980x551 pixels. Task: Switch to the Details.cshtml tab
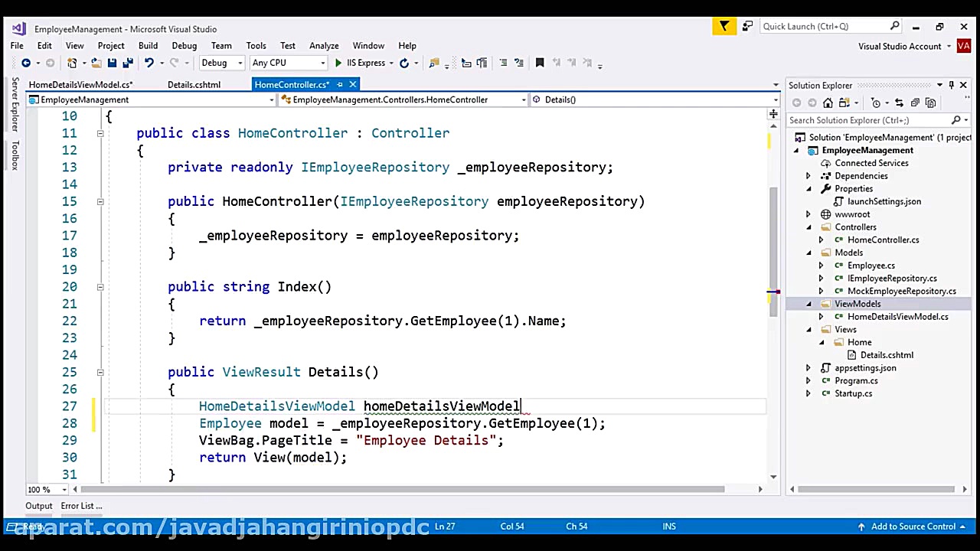194,84
